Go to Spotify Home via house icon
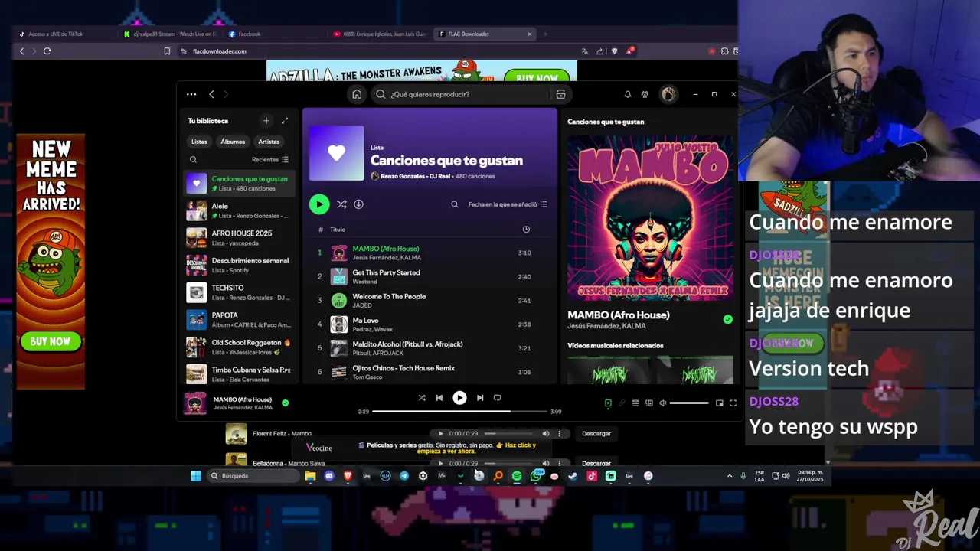 [357, 94]
